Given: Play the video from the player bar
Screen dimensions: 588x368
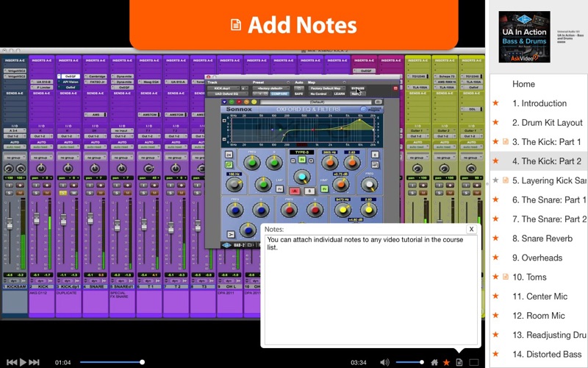Looking at the screenshot, I should pyautogui.click(x=23, y=362).
